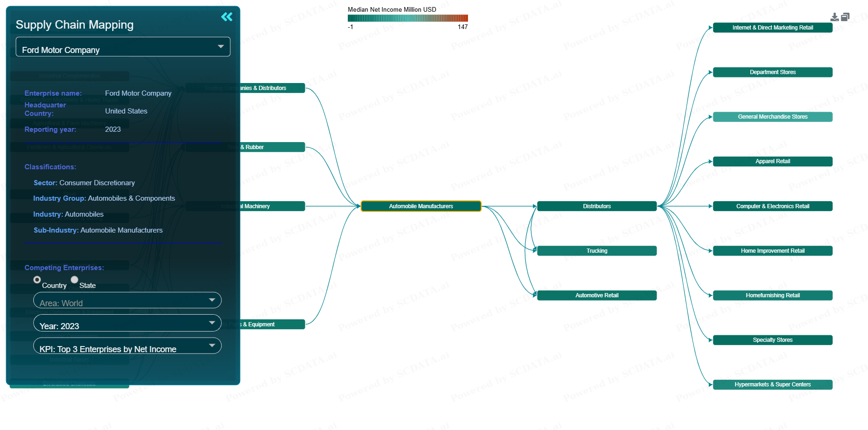
Task: Select the Specialty Stores node
Action: 773,340
